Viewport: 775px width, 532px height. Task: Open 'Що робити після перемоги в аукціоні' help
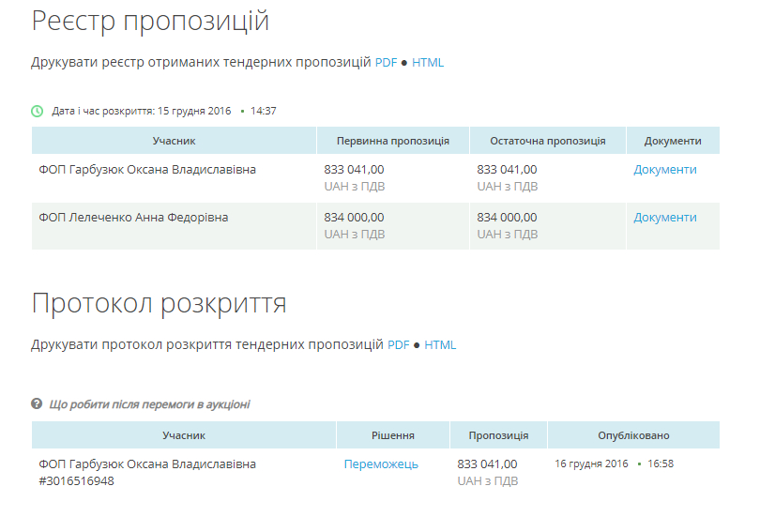point(149,404)
